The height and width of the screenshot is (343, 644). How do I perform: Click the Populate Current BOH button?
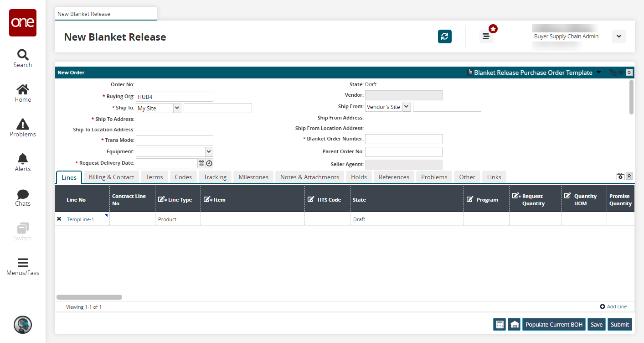tap(554, 324)
